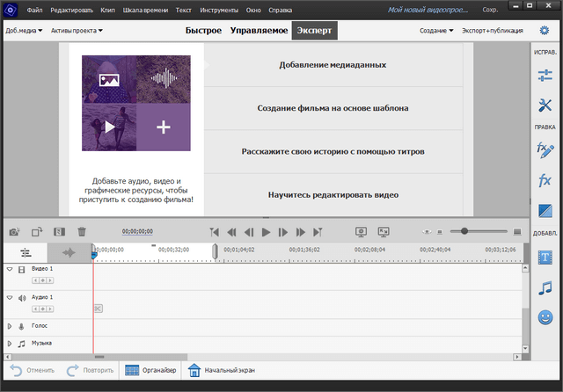
Task: Collapse the Видео 1 track
Action: 10,269
